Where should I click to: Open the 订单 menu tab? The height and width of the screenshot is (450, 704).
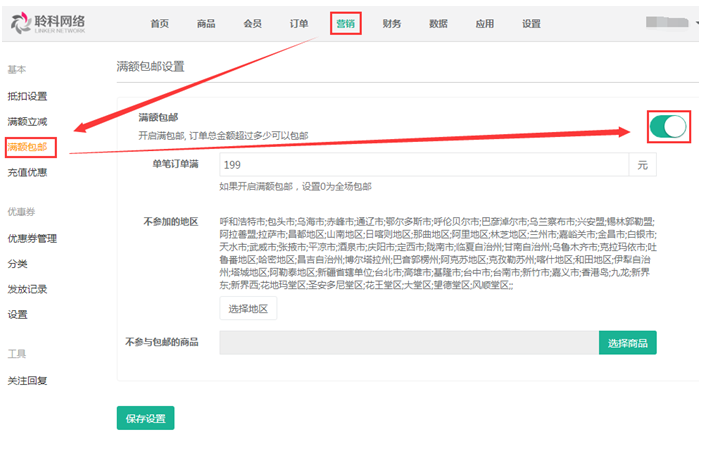tap(299, 23)
